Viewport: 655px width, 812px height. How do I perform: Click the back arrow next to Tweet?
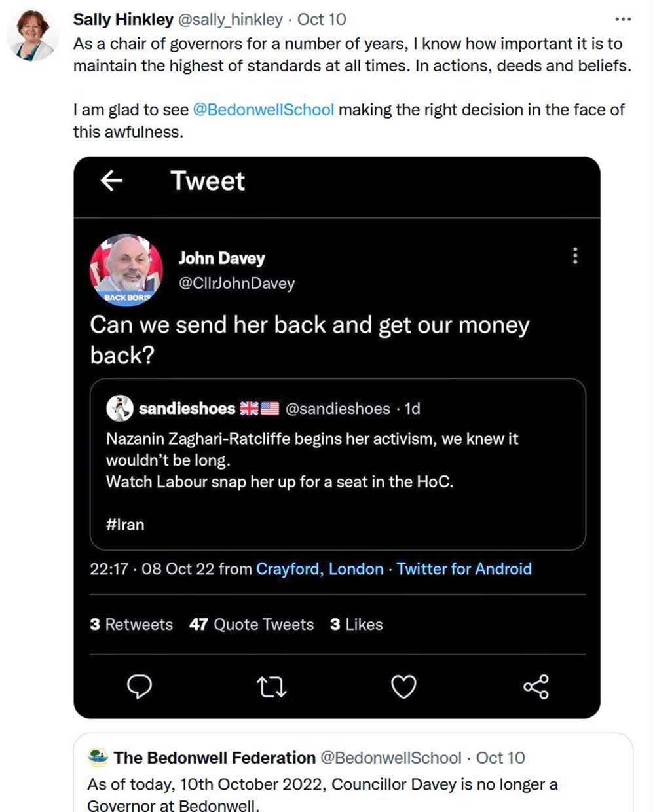point(112,180)
